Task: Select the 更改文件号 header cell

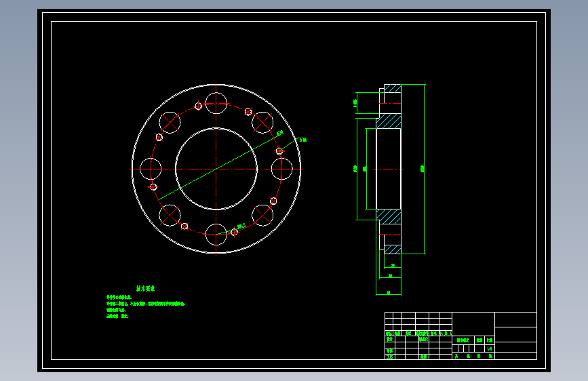Action: (x=422, y=334)
